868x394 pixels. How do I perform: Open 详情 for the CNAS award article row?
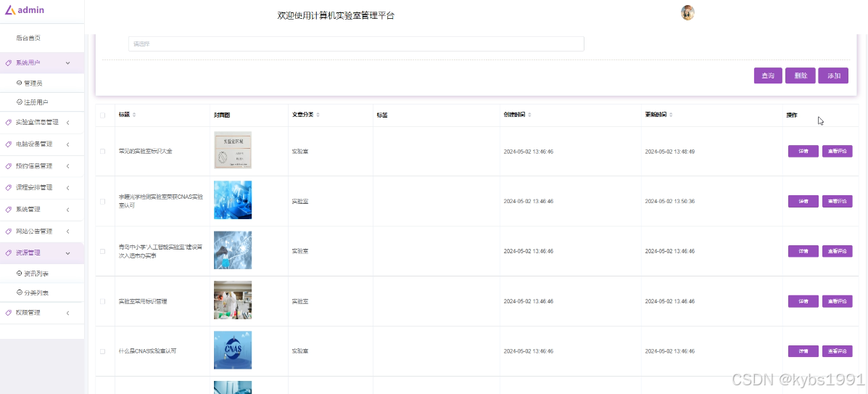[x=803, y=201]
